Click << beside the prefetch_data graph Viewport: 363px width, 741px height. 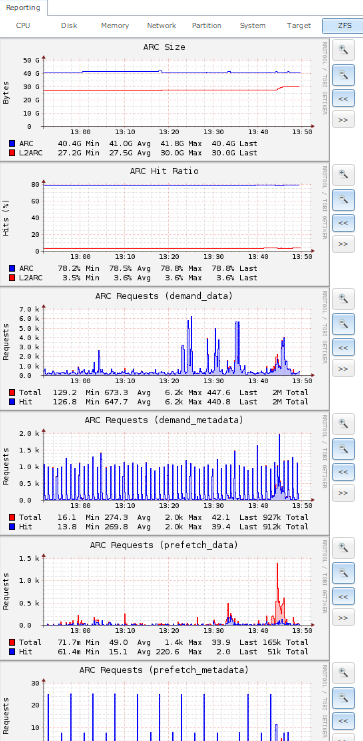343,597
